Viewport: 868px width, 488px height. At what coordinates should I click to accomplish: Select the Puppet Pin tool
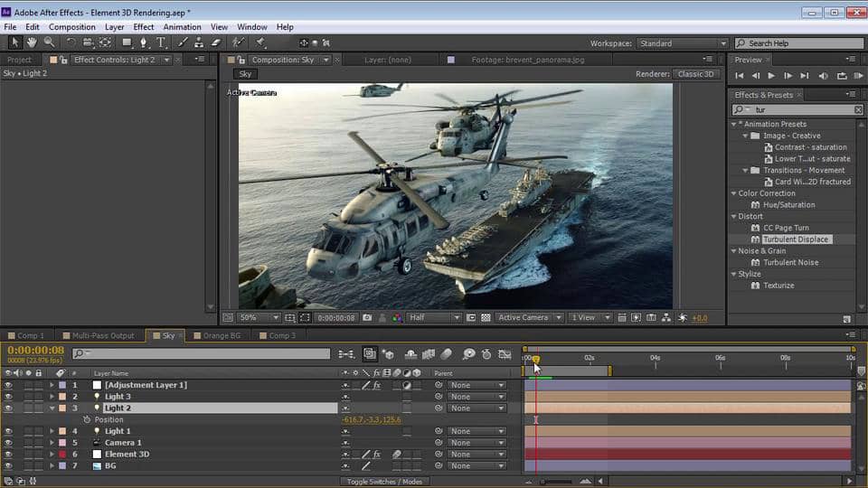260,42
